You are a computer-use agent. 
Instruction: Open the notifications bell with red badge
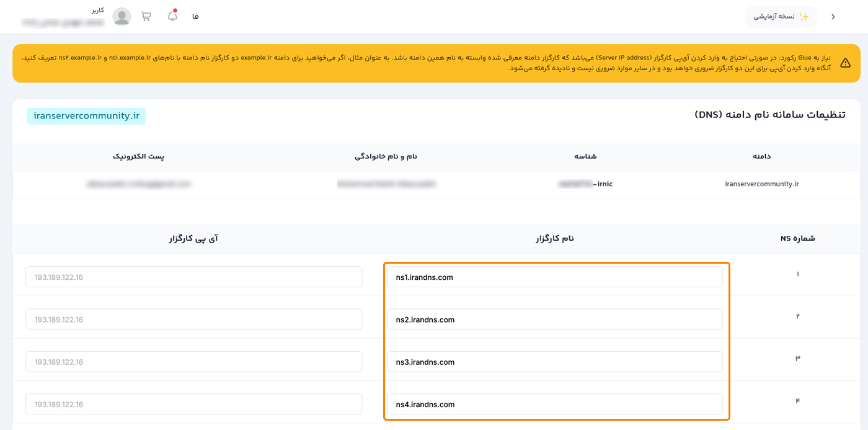point(172,17)
